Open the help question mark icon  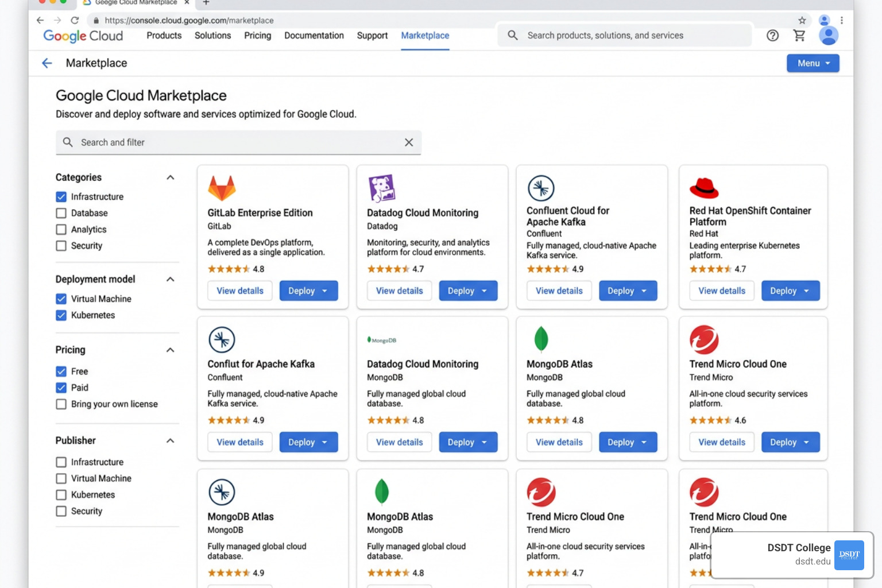point(773,36)
